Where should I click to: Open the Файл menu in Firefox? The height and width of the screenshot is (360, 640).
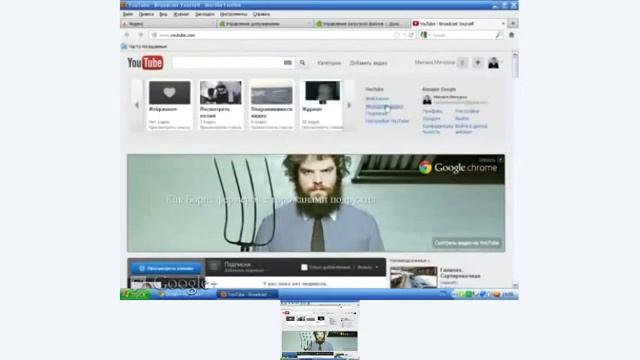click(x=128, y=14)
